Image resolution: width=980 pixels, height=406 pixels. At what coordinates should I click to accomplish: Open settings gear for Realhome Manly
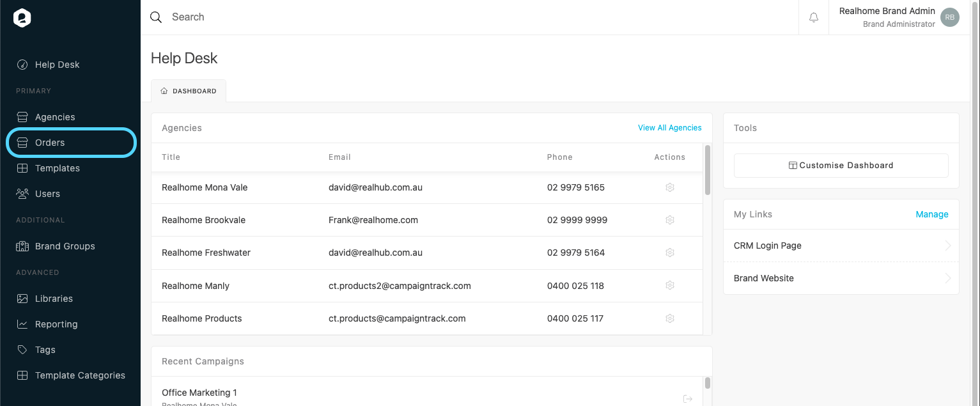click(670, 285)
